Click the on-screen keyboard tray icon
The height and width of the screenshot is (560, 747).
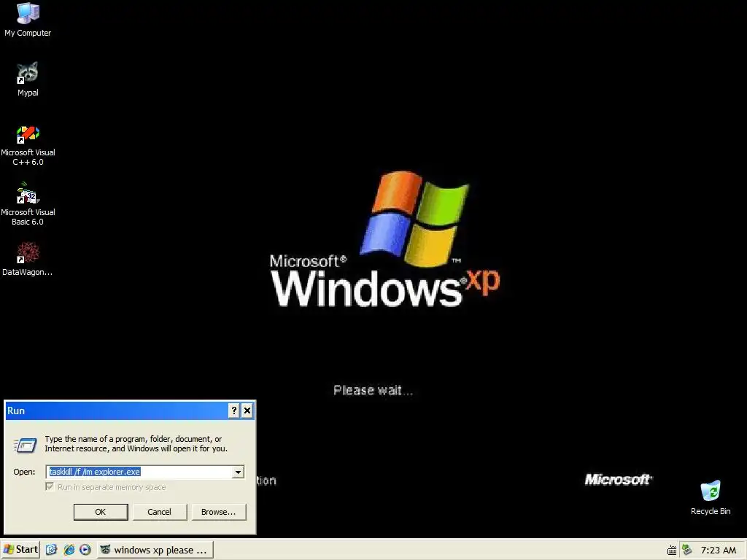click(x=672, y=551)
